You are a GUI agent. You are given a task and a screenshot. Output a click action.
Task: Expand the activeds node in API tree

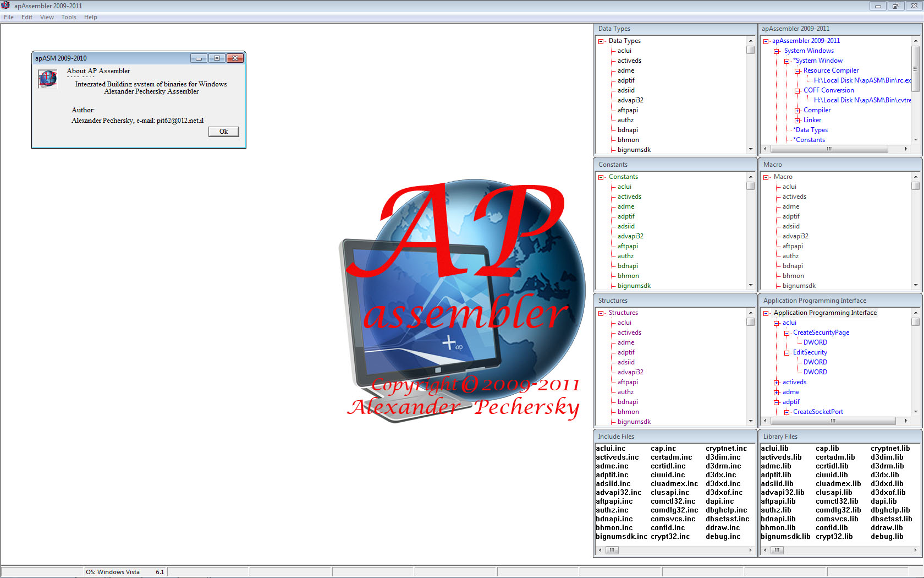(777, 383)
